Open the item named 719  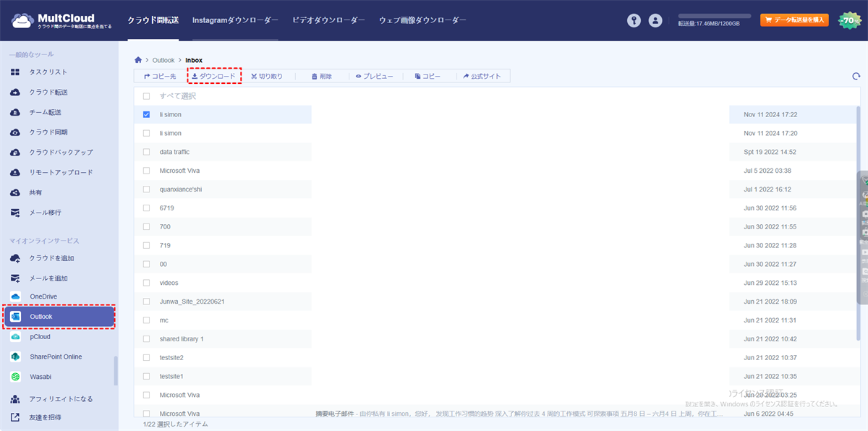[165, 246]
